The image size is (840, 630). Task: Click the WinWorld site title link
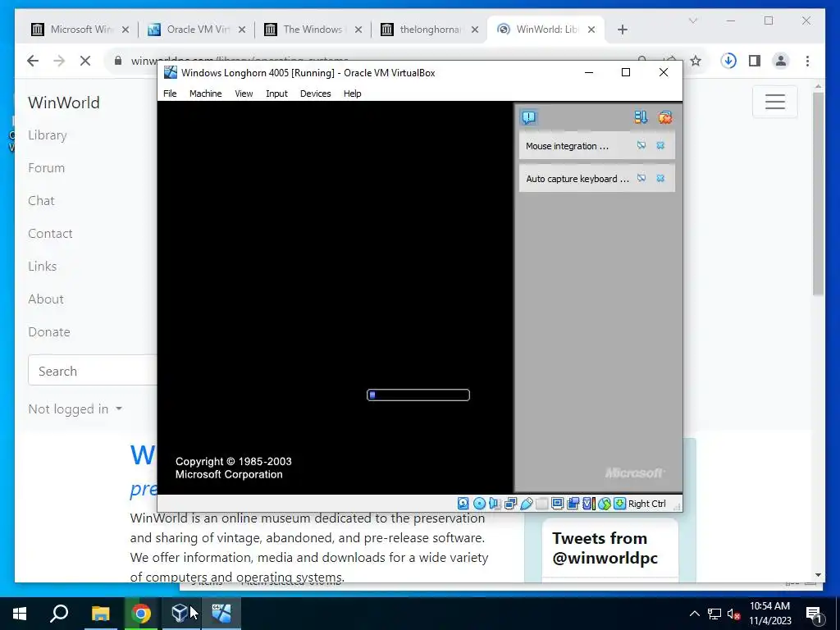(64, 103)
